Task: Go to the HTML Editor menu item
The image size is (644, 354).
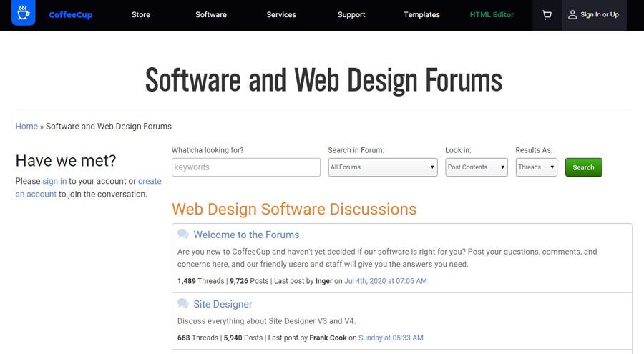Action: pyautogui.click(x=492, y=15)
